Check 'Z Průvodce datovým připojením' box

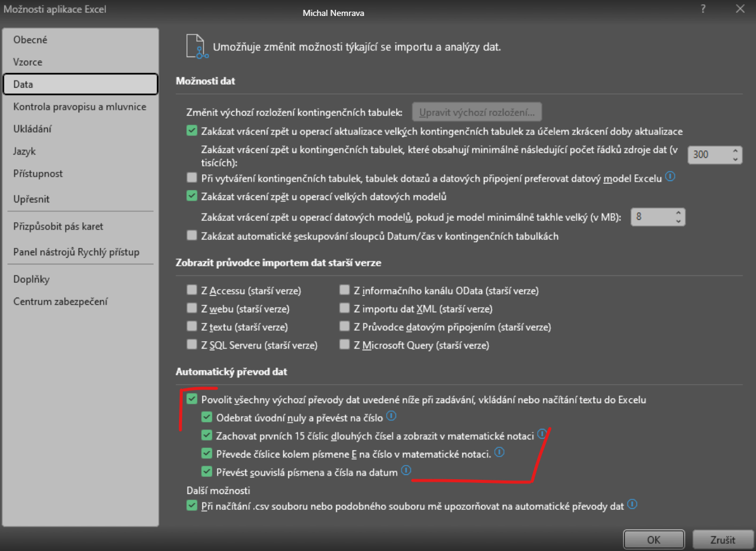pyautogui.click(x=345, y=326)
